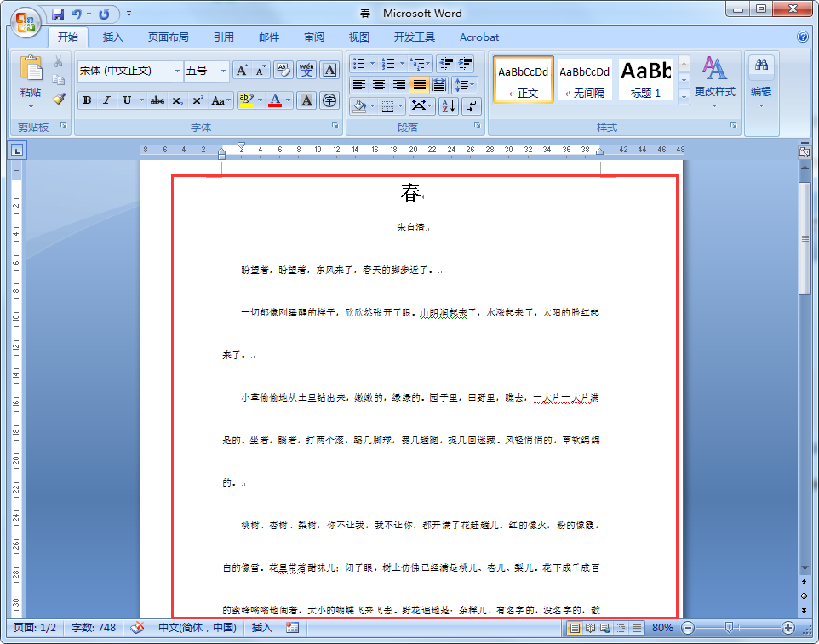Activate Format Painter brush
The height and width of the screenshot is (644, 819).
point(59,99)
